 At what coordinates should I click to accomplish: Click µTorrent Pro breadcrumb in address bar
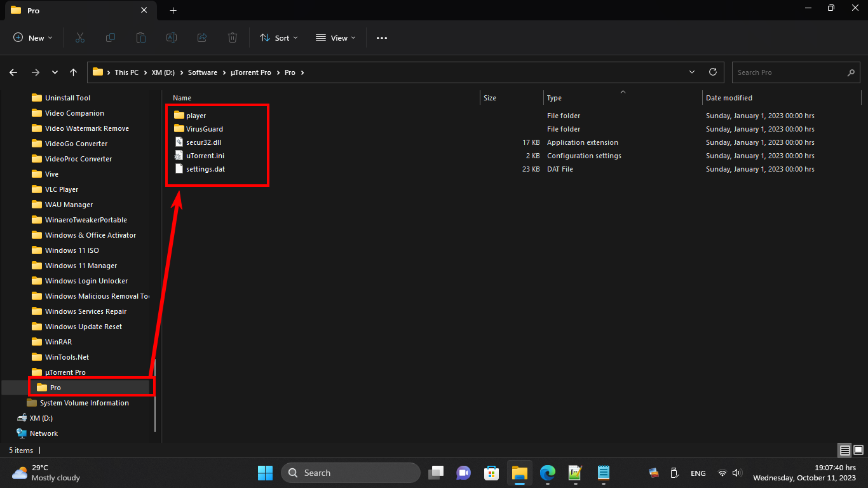click(250, 72)
